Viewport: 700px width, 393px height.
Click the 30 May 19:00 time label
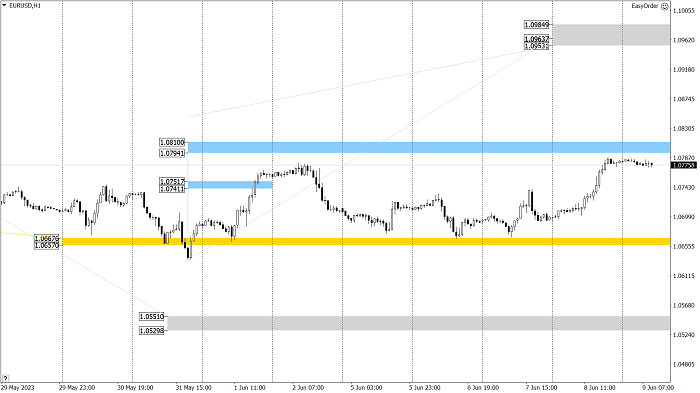click(x=135, y=388)
